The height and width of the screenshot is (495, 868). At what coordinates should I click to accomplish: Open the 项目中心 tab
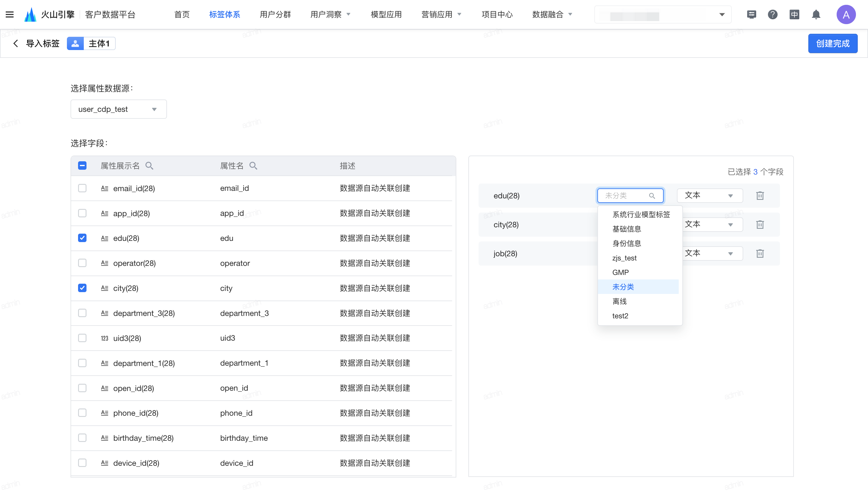pyautogui.click(x=497, y=14)
